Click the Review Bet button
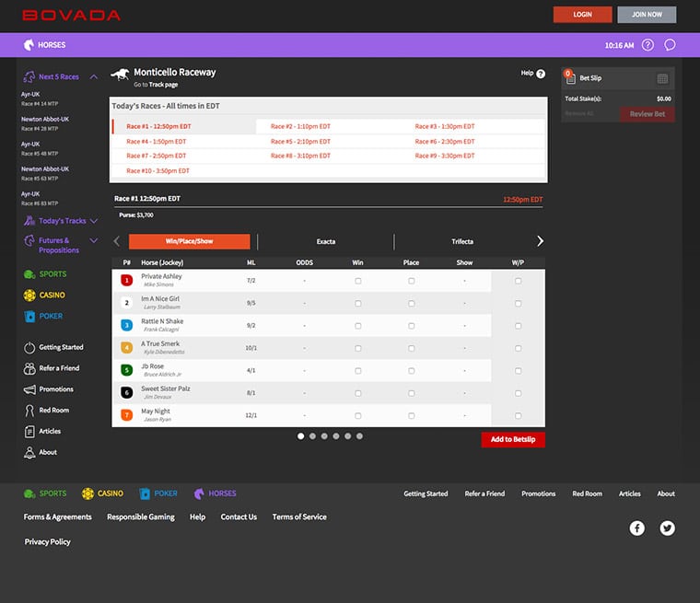 (x=647, y=114)
